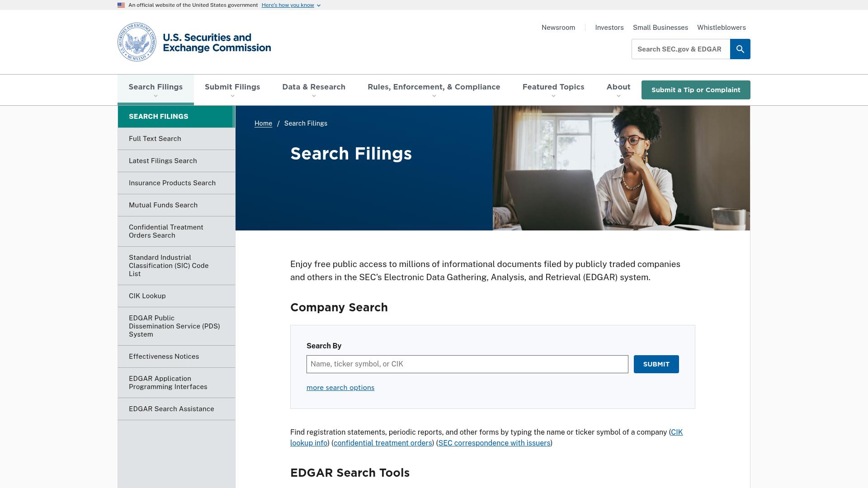
Task: Open Full Text Search in sidebar
Action: pos(176,139)
